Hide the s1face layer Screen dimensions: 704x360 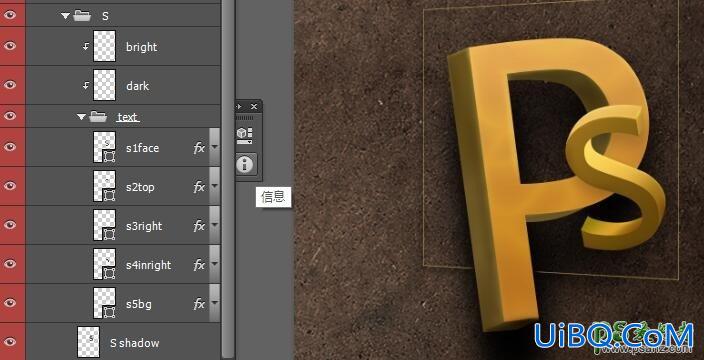click(9, 147)
